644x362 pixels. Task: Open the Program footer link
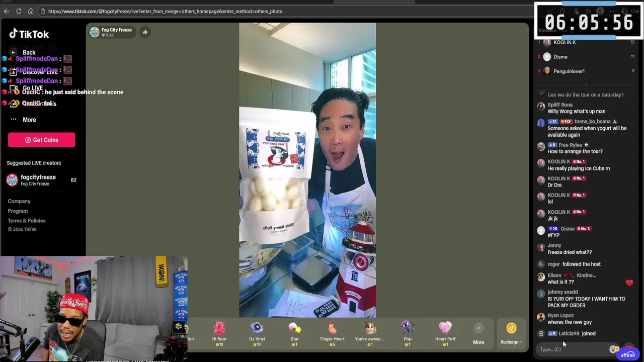[x=18, y=211]
